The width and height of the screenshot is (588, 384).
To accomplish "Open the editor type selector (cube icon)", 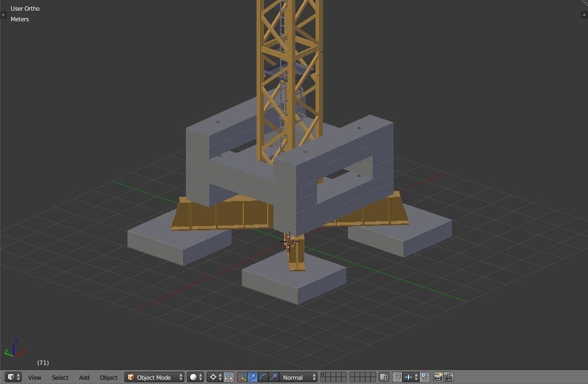I will [x=14, y=377].
